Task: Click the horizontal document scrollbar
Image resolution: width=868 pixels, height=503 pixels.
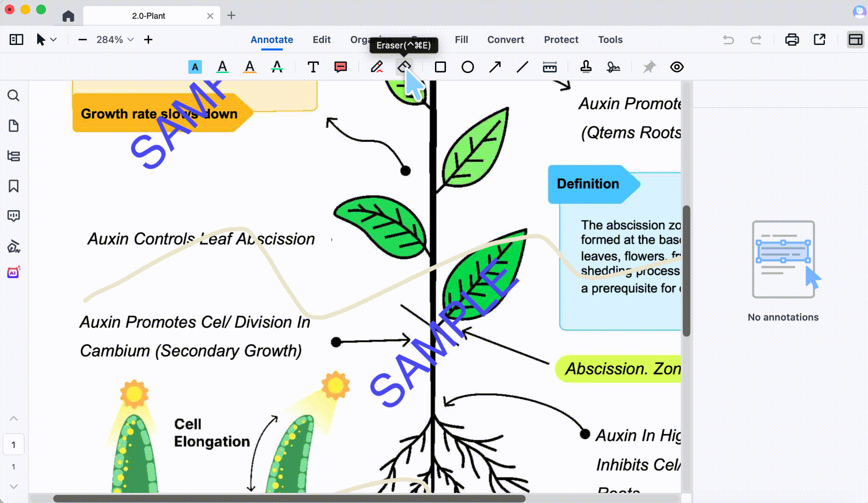Action: pos(289,498)
